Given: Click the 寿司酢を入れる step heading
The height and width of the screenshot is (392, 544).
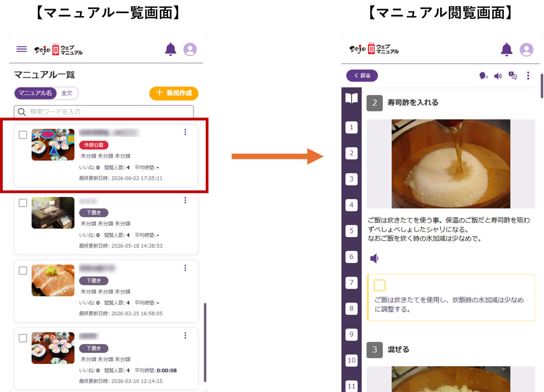Looking at the screenshot, I should [413, 102].
